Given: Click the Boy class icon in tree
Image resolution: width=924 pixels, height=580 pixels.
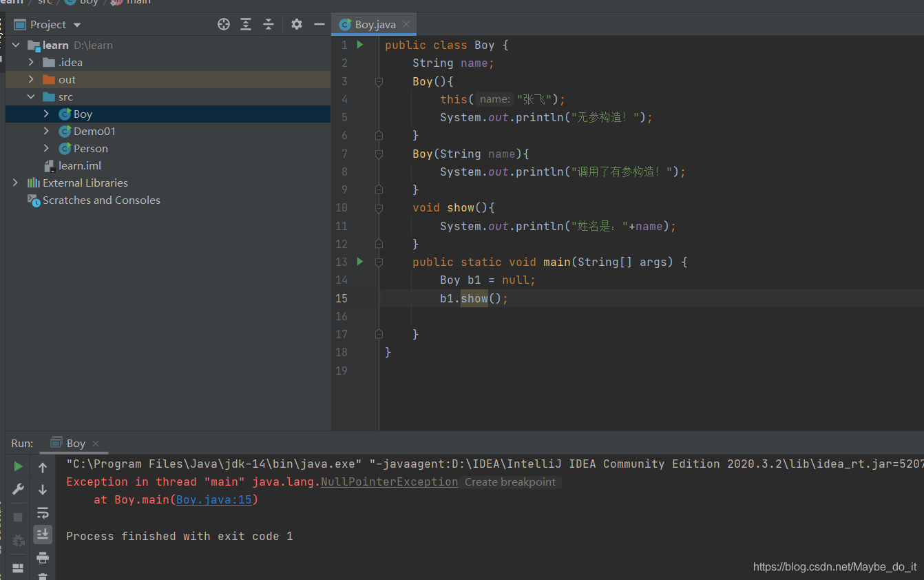Looking at the screenshot, I should [65, 114].
